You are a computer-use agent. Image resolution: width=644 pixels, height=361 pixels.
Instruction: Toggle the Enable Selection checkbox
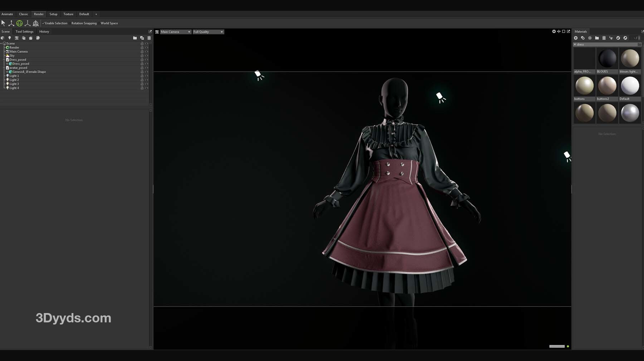click(44, 23)
